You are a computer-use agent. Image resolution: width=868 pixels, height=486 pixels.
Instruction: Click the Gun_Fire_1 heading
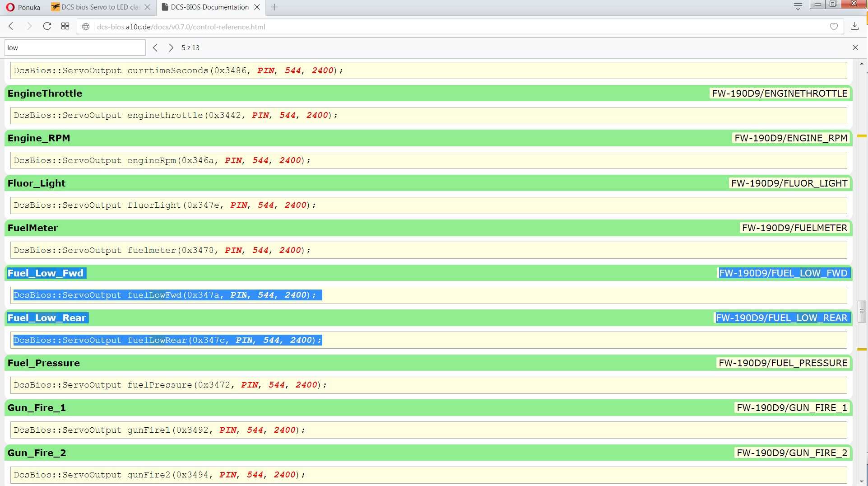point(37,408)
